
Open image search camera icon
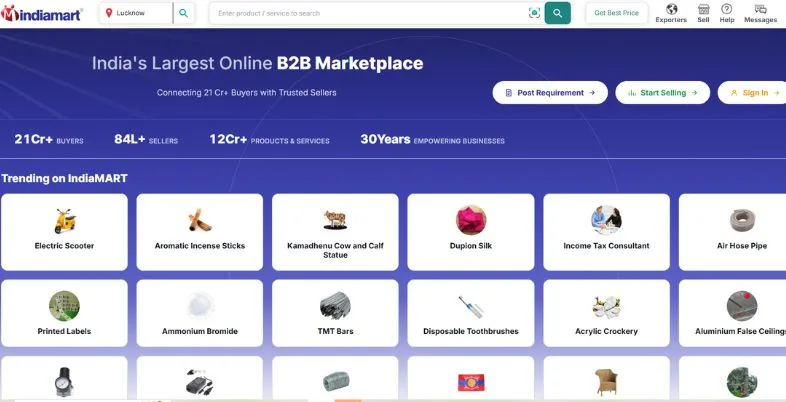pos(534,13)
